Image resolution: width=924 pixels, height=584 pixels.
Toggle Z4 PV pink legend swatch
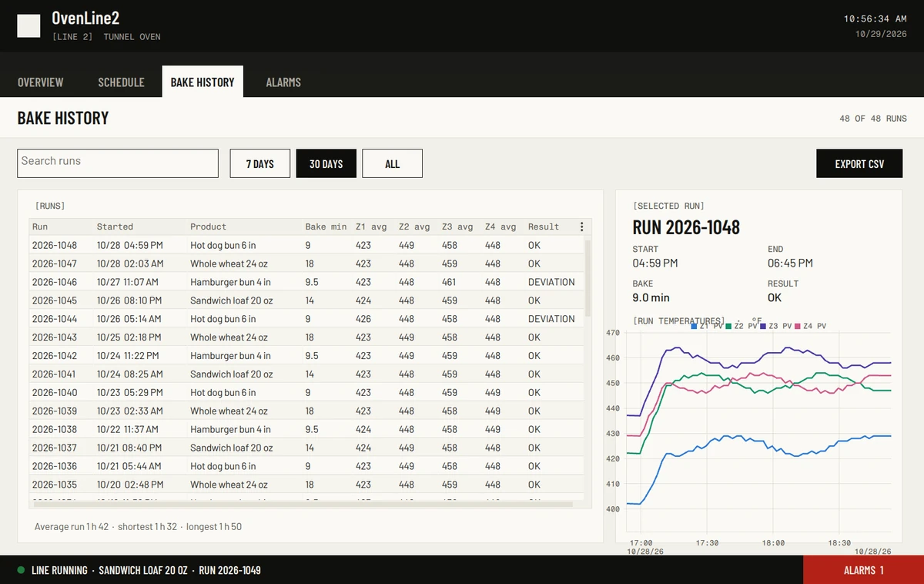(x=798, y=327)
